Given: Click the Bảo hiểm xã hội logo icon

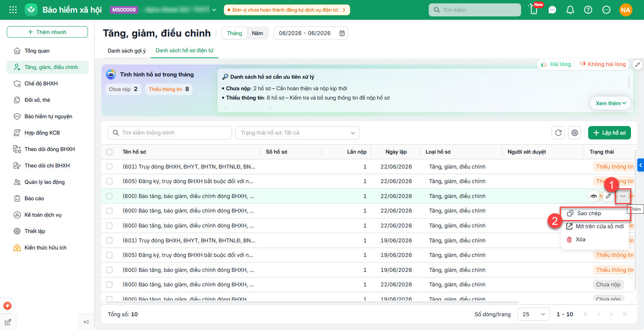Looking at the screenshot, I should click(31, 10).
